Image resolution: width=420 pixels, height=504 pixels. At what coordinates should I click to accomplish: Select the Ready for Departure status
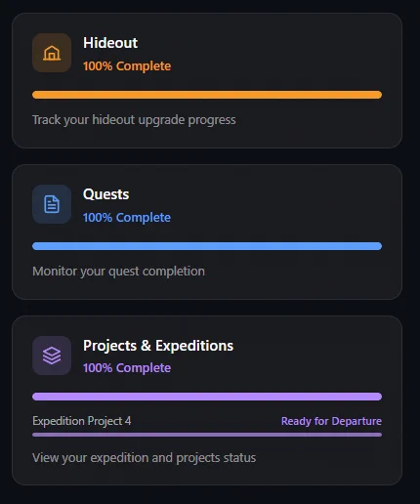[331, 421]
